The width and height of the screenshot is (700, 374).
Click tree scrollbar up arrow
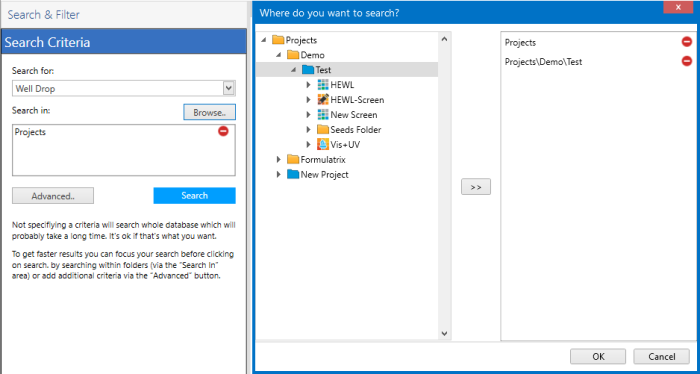[444, 39]
